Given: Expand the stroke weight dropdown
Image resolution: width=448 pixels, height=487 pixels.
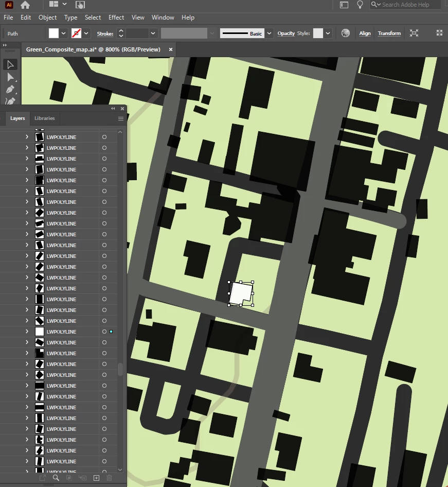Looking at the screenshot, I should pyautogui.click(x=153, y=33).
